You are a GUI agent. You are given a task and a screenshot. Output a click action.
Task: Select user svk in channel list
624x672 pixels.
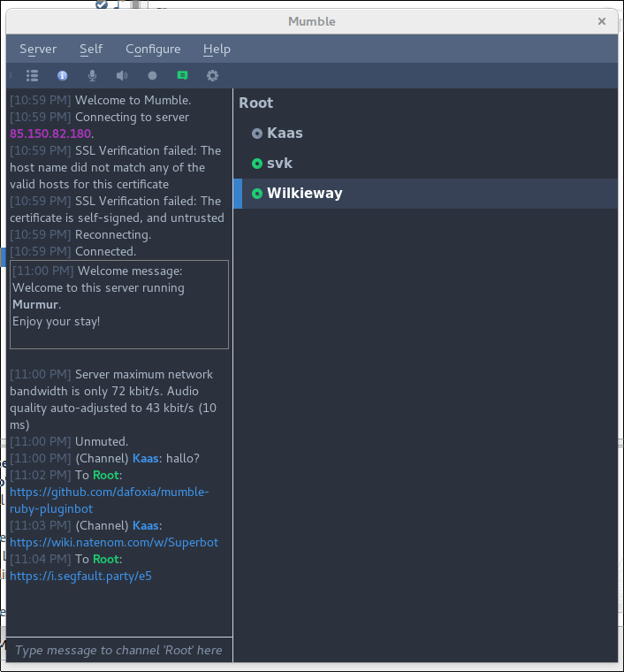click(279, 164)
